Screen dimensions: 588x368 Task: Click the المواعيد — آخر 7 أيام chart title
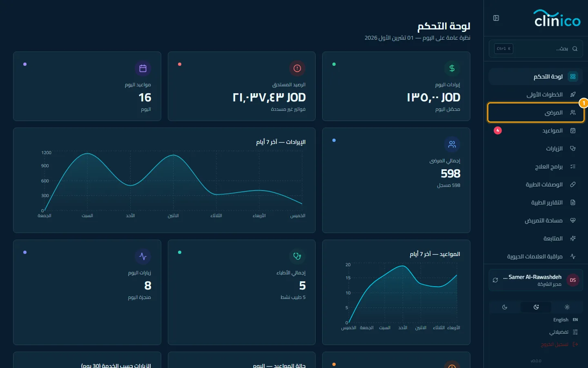click(435, 254)
